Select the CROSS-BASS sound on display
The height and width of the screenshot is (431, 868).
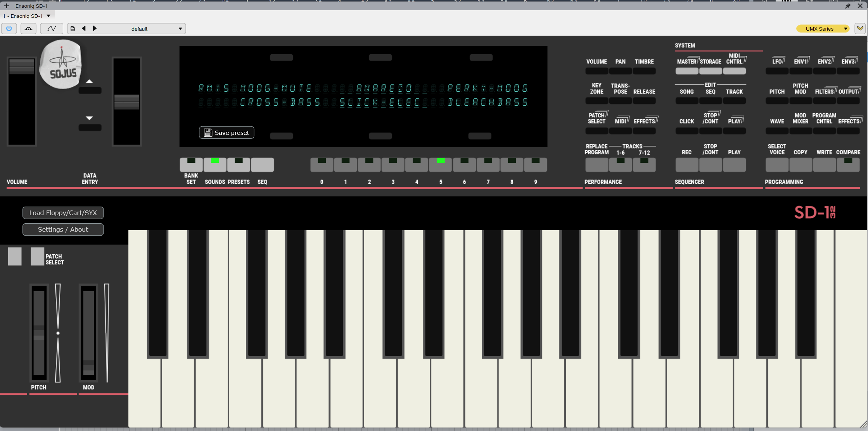pyautogui.click(x=280, y=102)
